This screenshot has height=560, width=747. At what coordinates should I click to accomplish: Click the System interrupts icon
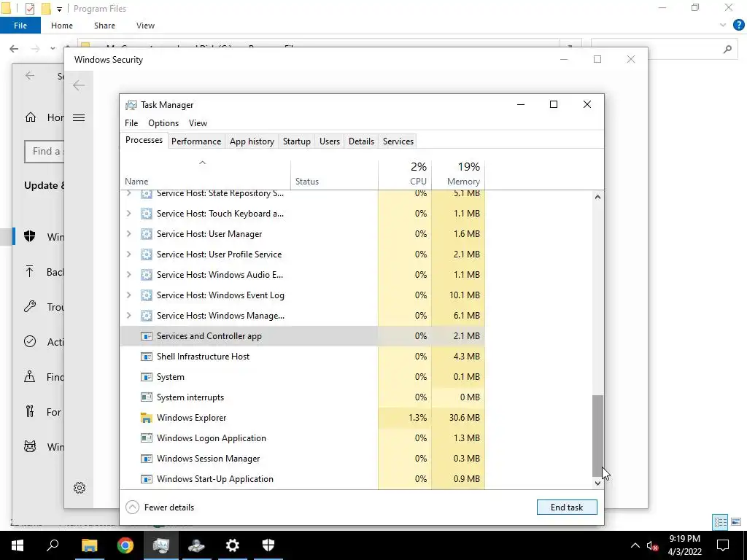(146, 397)
